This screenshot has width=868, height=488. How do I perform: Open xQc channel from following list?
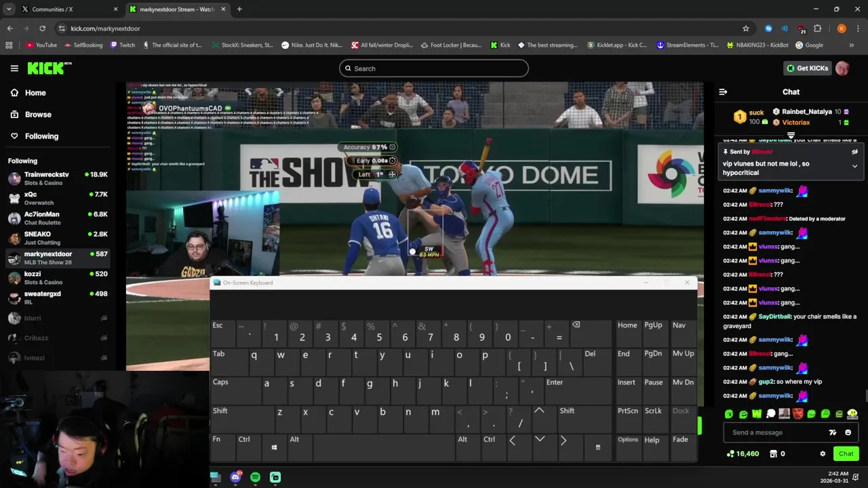coord(57,198)
